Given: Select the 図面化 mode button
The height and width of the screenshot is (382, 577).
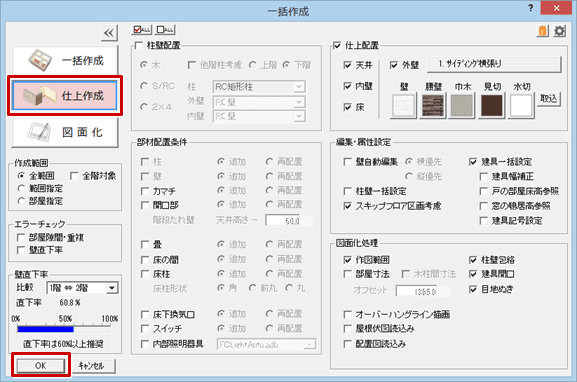Looking at the screenshot, I should pyautogui.click(x=65, y=132).
